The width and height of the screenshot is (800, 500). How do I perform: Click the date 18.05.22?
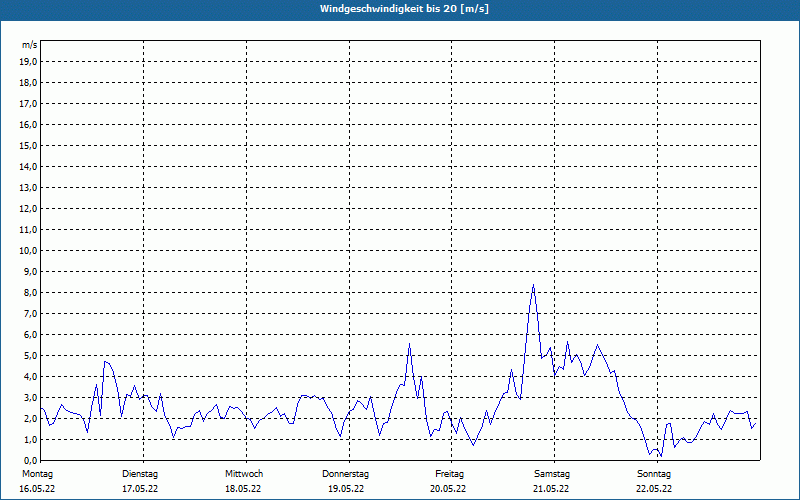coord(243,489)
